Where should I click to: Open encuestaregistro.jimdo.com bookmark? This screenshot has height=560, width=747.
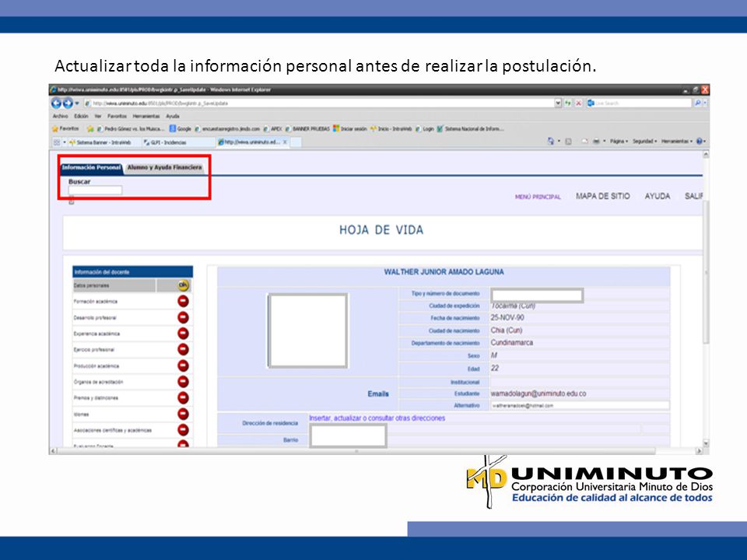tap(227, 129)
